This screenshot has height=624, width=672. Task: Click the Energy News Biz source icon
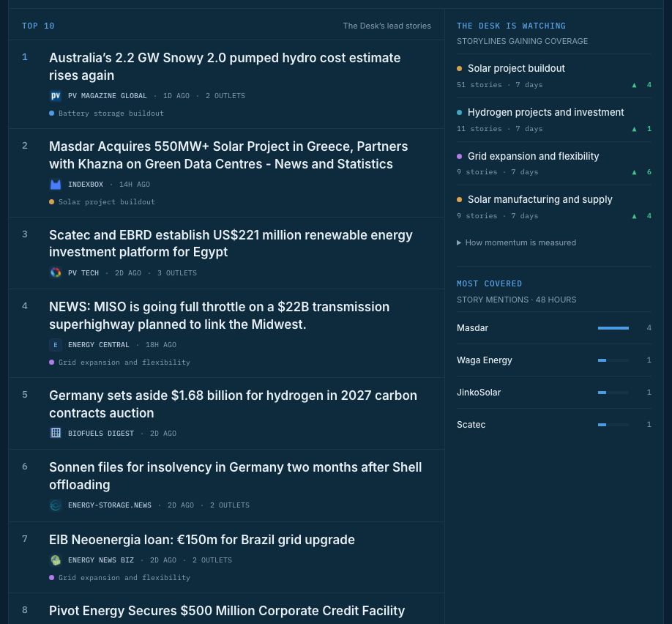click(x=56, y=560)
